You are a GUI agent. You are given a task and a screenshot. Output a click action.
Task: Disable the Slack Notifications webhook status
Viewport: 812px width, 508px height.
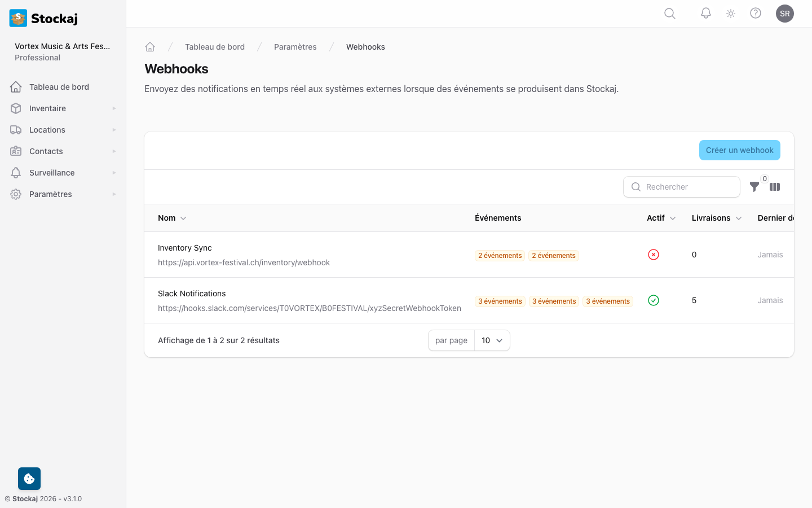click(x=654, y=300)
